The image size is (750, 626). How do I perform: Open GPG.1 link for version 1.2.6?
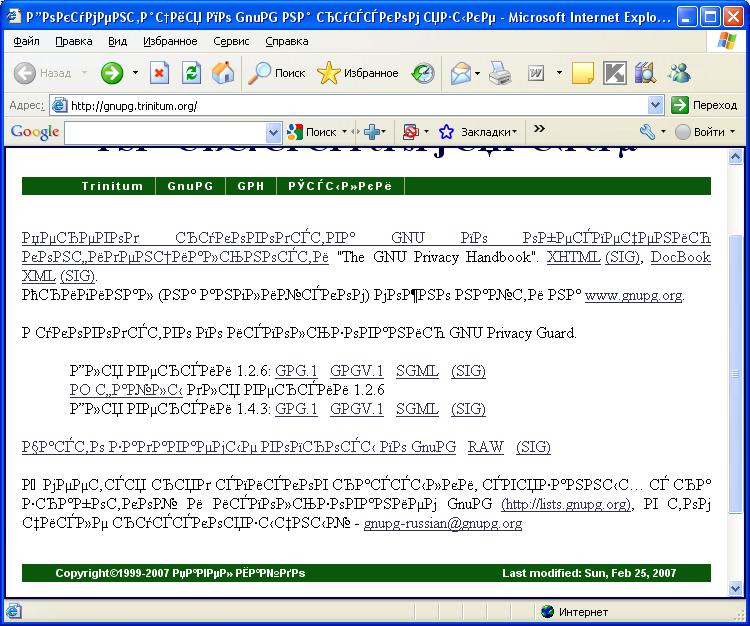296,371
